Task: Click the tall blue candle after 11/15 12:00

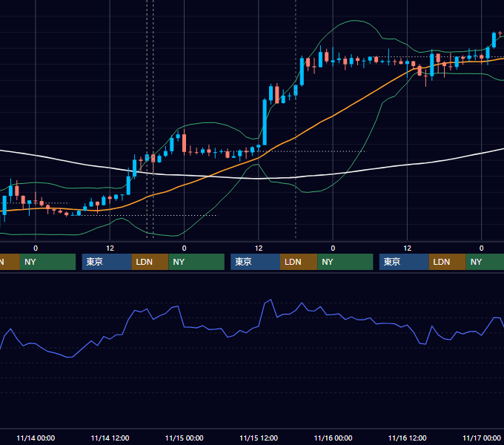Action: coord(265,122)
